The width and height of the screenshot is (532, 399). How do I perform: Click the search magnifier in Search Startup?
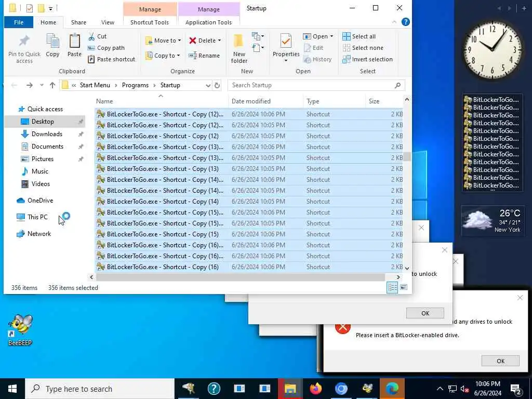click(397, 85)
